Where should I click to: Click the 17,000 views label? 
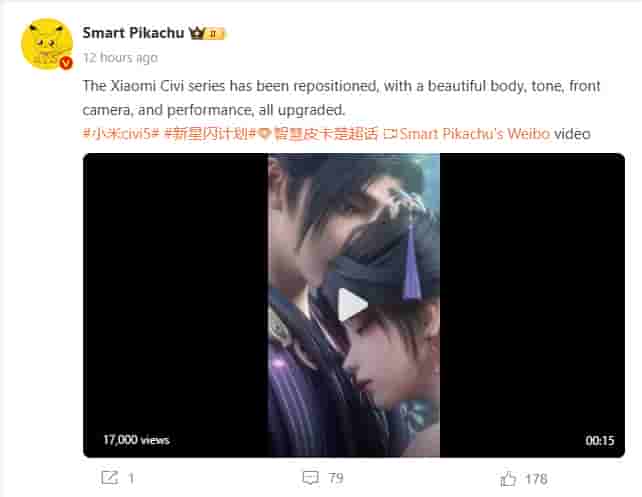click(136, 440)
